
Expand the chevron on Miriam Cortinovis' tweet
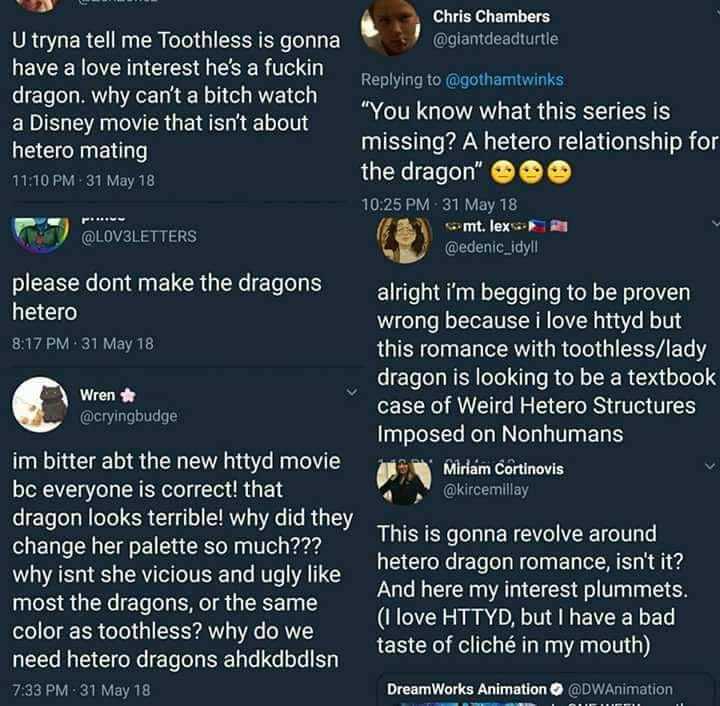click(711, 468)
